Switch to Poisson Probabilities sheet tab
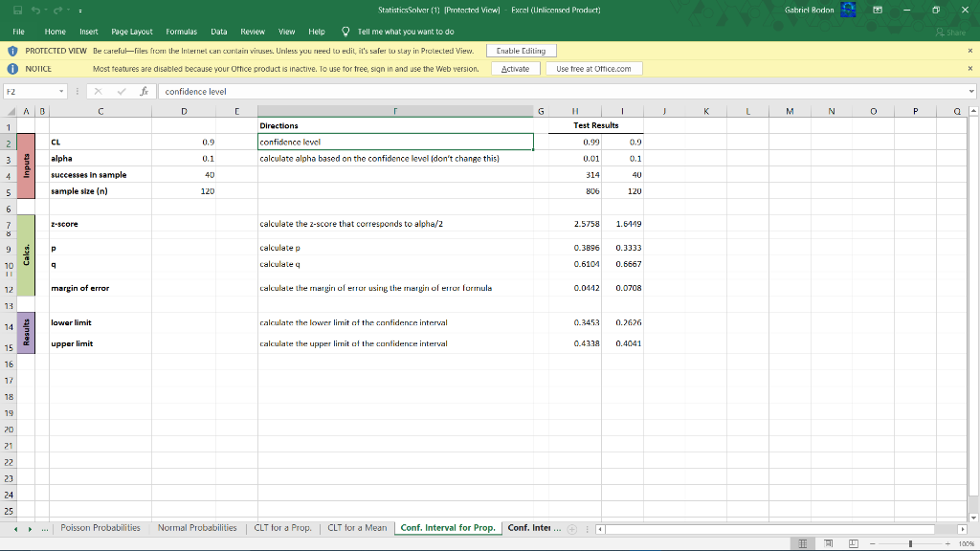980x551 pixels. 100,528
